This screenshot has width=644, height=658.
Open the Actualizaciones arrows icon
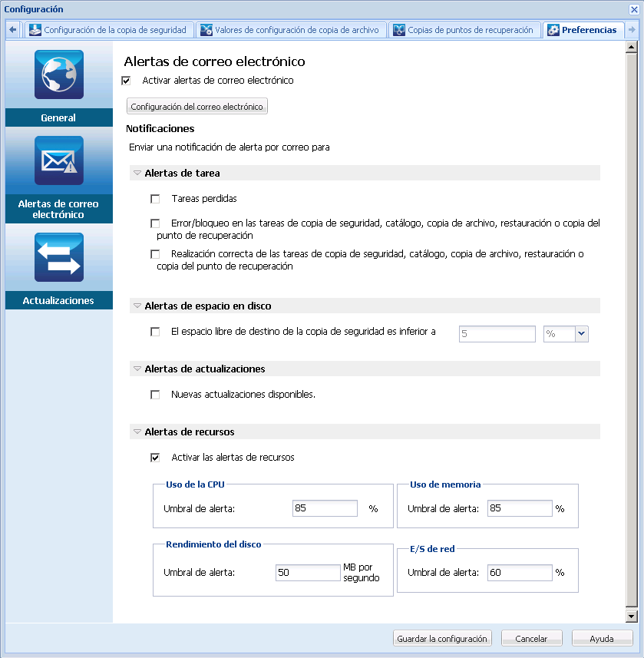(x=59, y=257)
